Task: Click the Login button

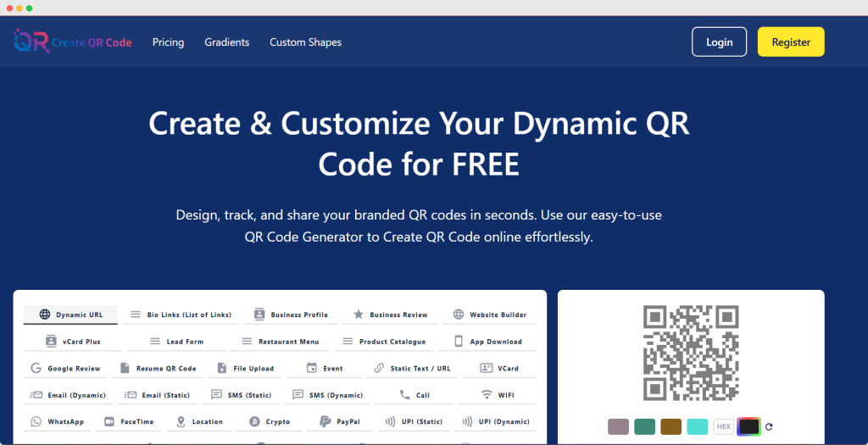Action: pyautogui.click(x=719, y=42)
